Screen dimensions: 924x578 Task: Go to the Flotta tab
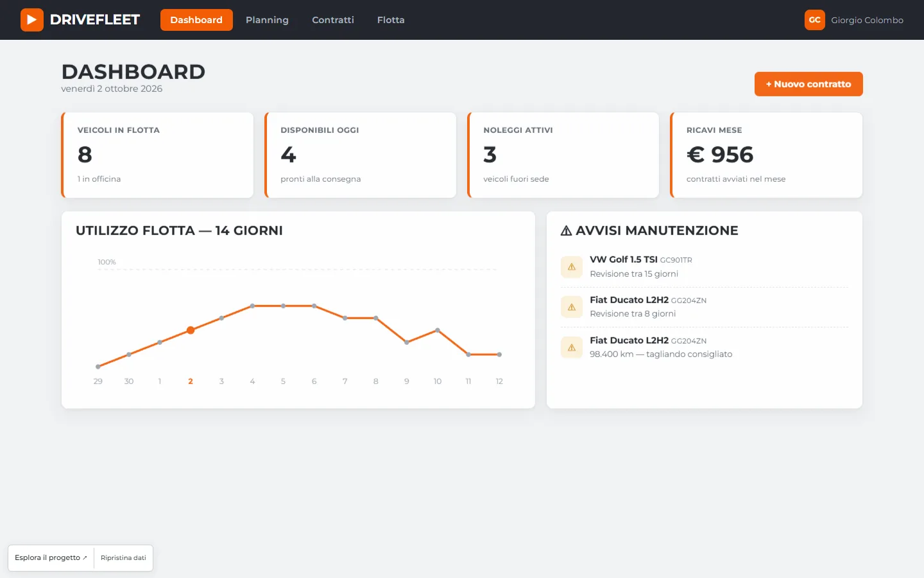tap(391, 20)
